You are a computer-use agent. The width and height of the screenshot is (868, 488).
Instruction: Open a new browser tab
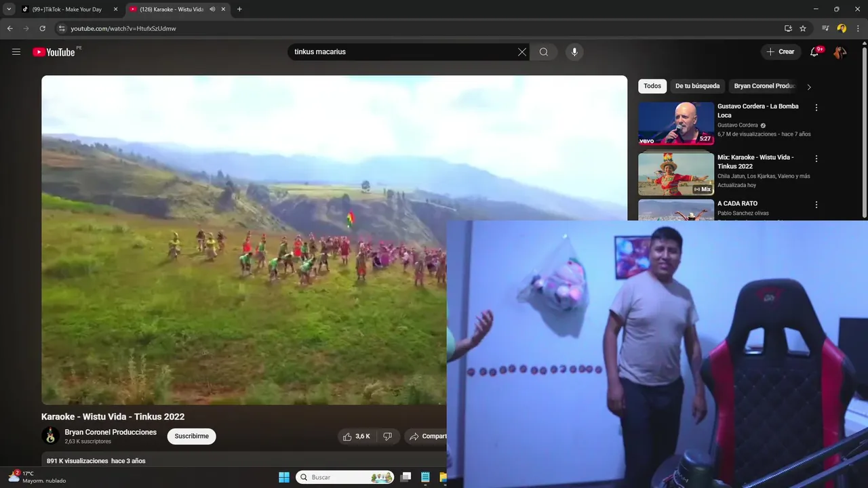(x=239, y=9)
